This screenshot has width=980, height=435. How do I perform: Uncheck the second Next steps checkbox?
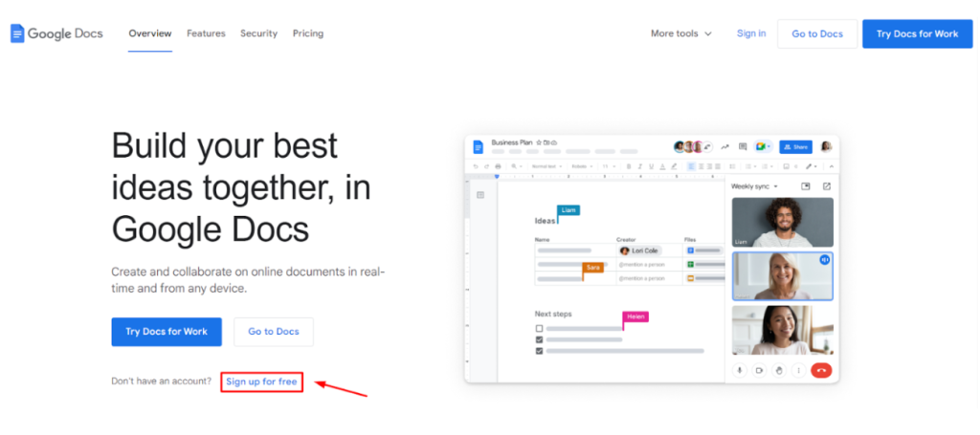(x=540, y=339)
